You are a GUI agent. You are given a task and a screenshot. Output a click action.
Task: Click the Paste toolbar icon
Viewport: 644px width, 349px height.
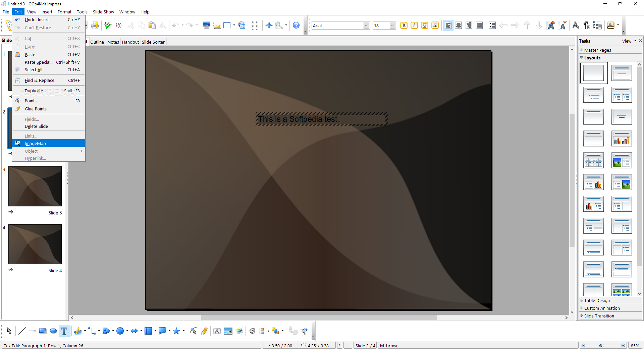(152, 25)
